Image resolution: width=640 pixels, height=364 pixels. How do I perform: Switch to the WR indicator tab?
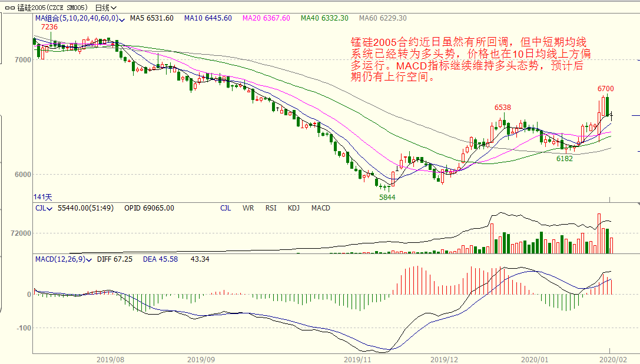pos(248,208)
